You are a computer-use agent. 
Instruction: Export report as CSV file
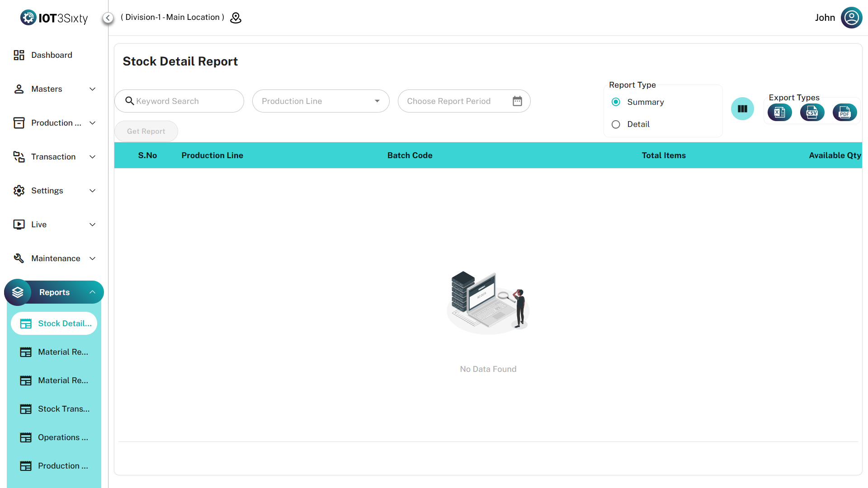(x=812, y=113)
